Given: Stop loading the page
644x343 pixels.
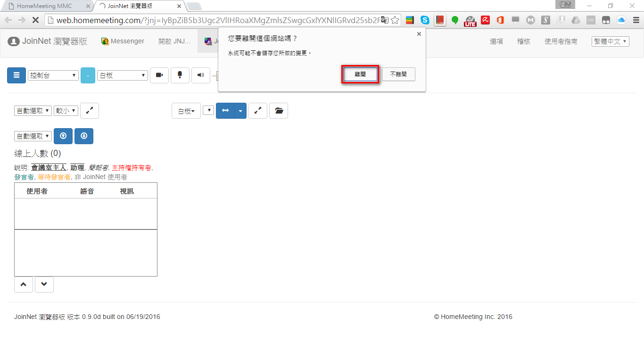Looking at the screenshot, I should click(x=35, y=20).
